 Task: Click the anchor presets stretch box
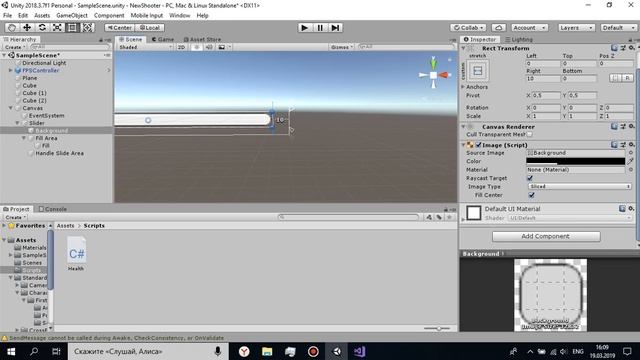[477, 71]
